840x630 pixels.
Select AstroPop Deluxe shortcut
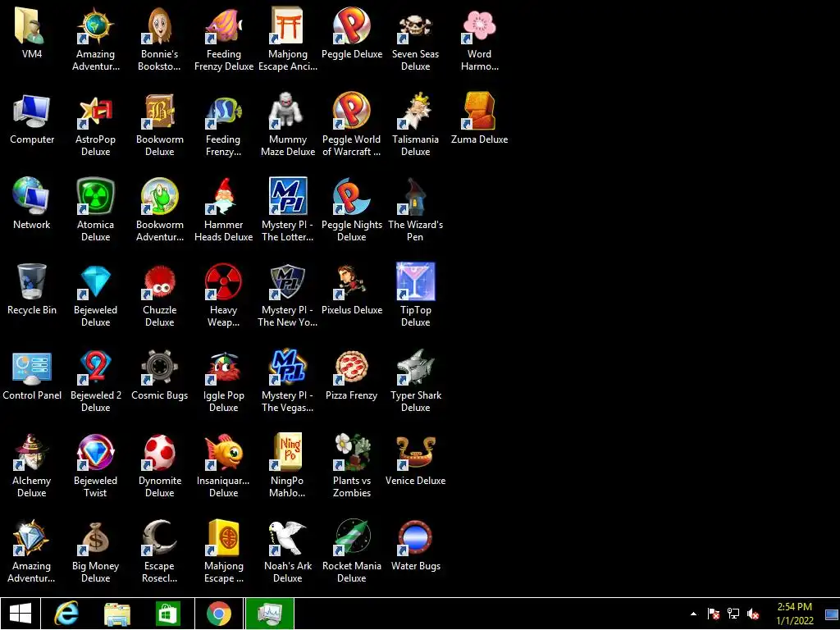point(95,111)
